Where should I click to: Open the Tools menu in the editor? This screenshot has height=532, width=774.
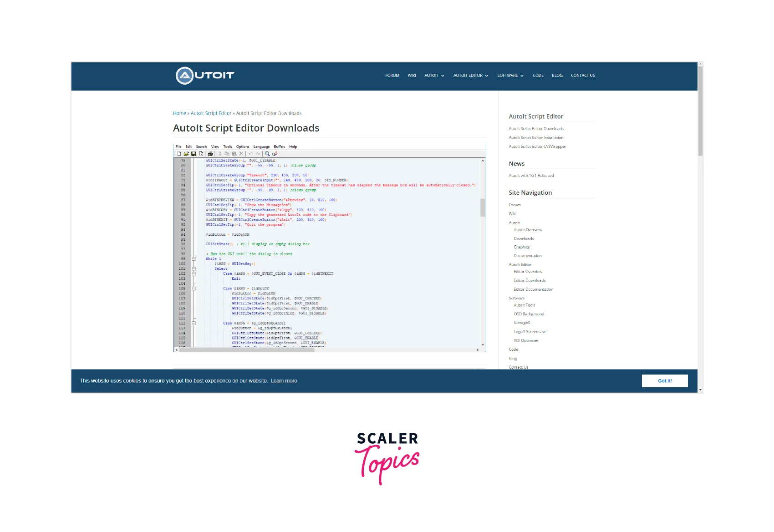tap(228, 147)
